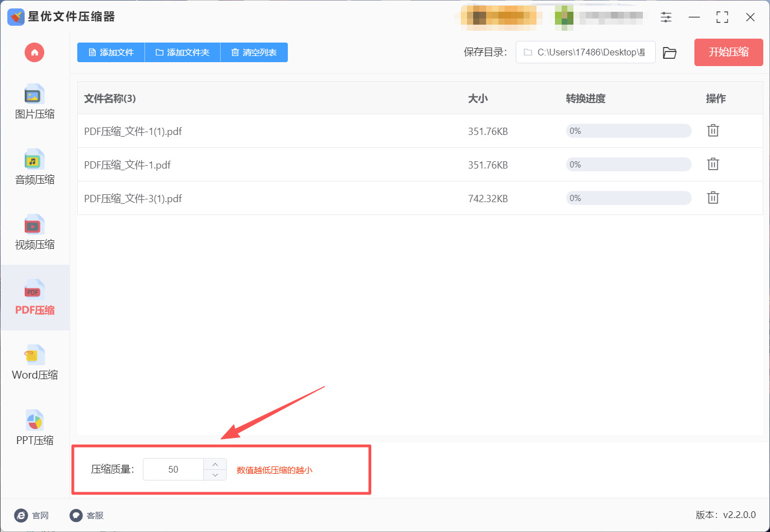
Task: Click the 转换进度 column header
Action: tap(586, 99)
